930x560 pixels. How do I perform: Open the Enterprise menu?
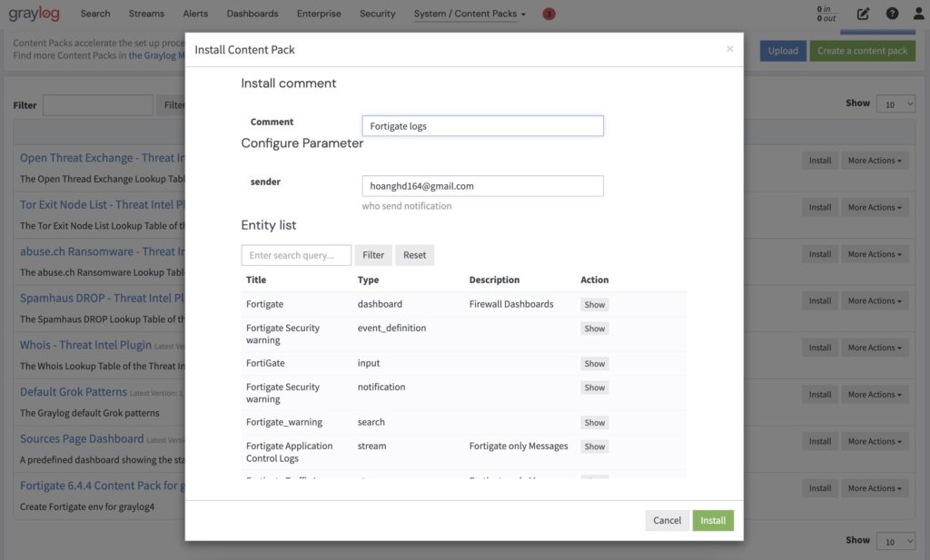(319, 14)
